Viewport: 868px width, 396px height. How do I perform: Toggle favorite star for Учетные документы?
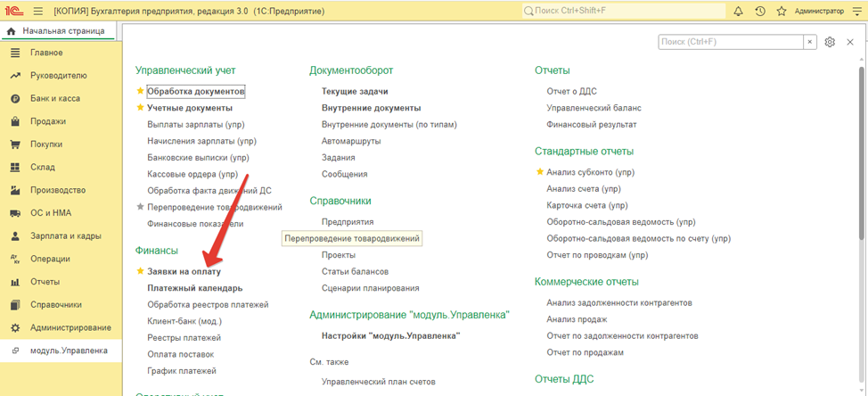[x=140, y=108]
